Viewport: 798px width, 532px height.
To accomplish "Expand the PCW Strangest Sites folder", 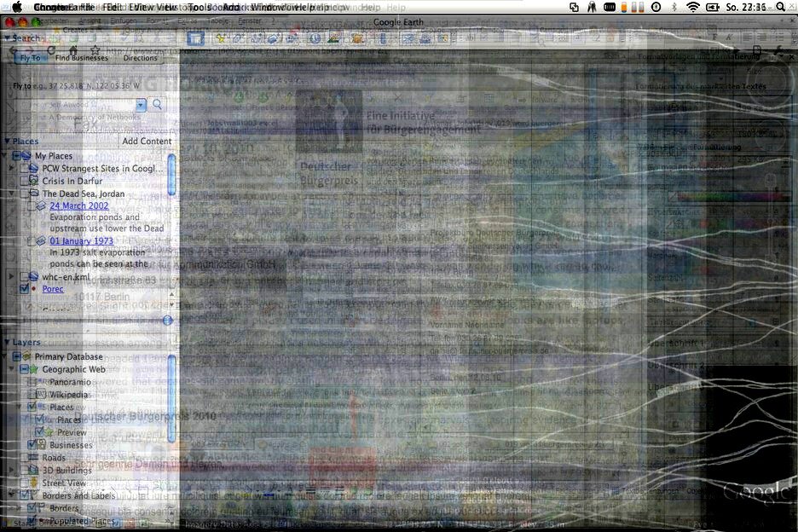I will point(12,168).
